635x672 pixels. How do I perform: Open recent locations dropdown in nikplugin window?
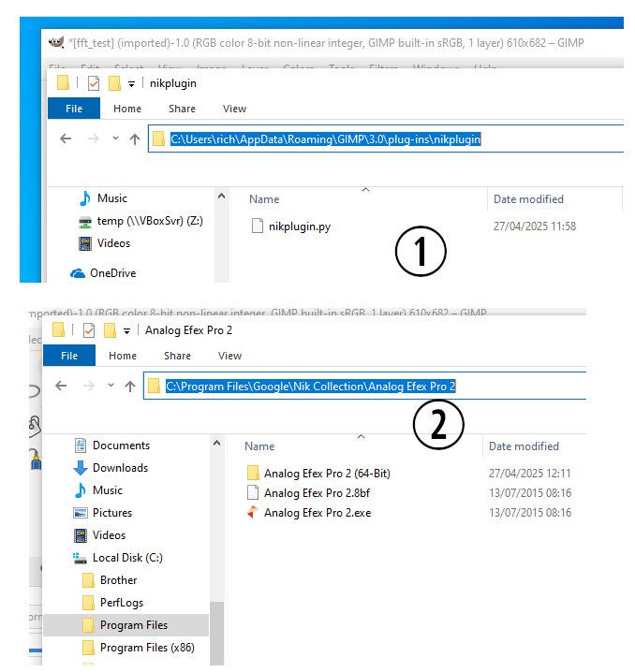(115, 138)
